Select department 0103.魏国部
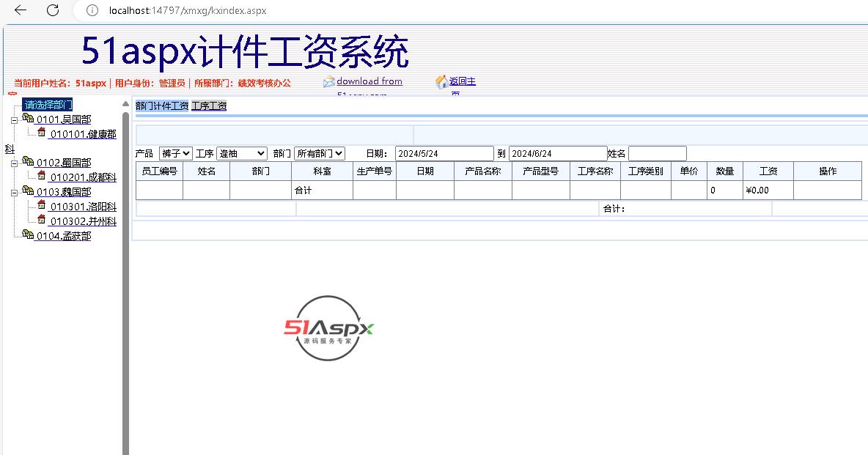 tap(64, 192)
